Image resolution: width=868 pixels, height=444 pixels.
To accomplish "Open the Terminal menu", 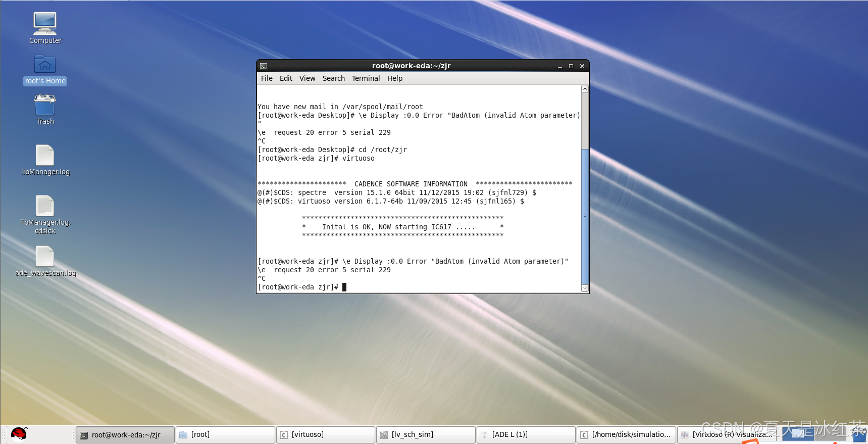I will coord(366,78).
